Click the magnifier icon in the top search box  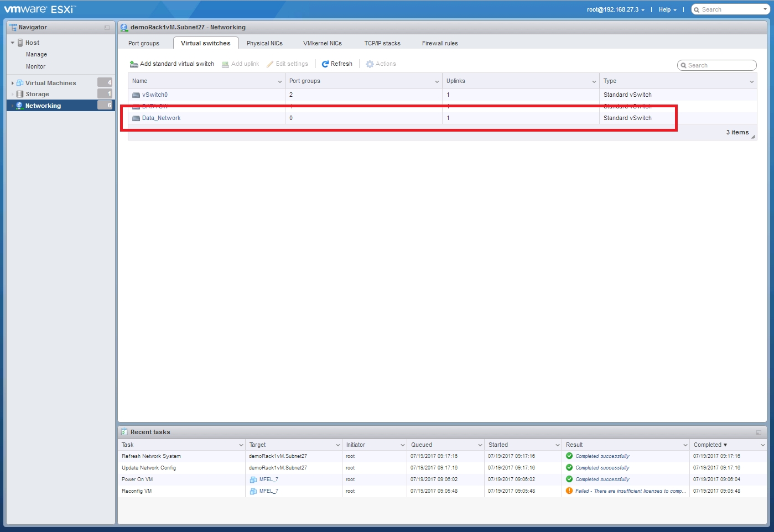[697, 9]
